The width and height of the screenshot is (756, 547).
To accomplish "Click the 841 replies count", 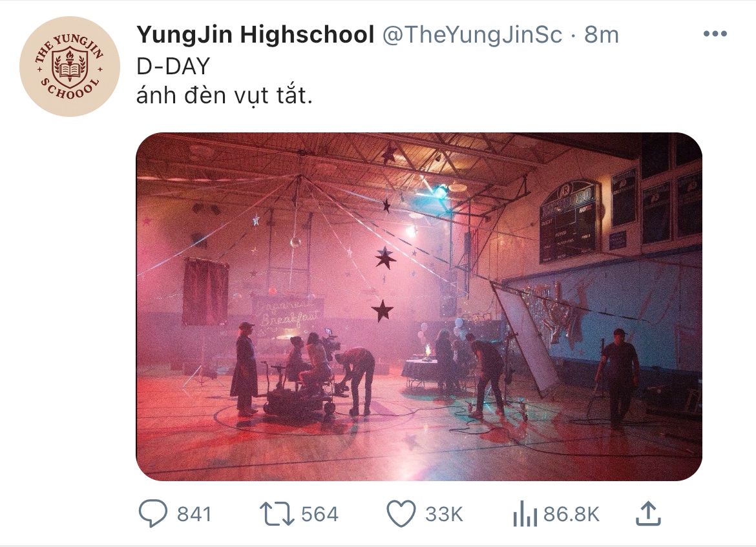I will (194, 514).
